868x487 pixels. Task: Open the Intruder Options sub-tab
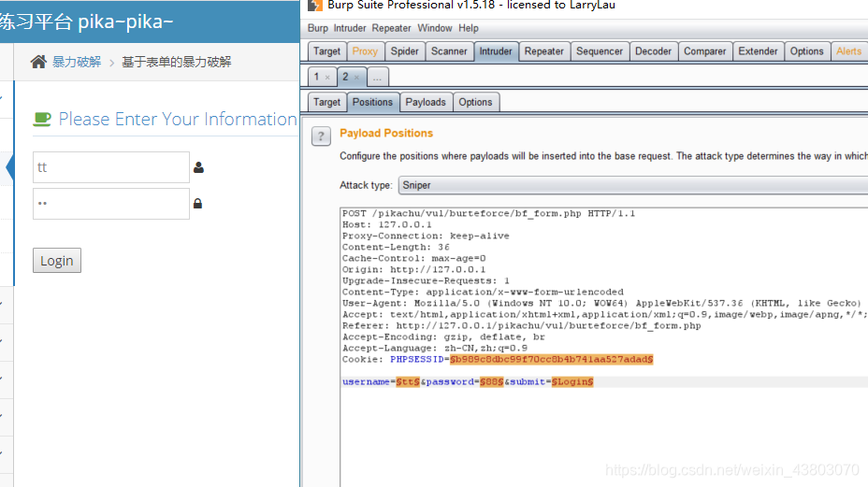(x=475, y=103)
